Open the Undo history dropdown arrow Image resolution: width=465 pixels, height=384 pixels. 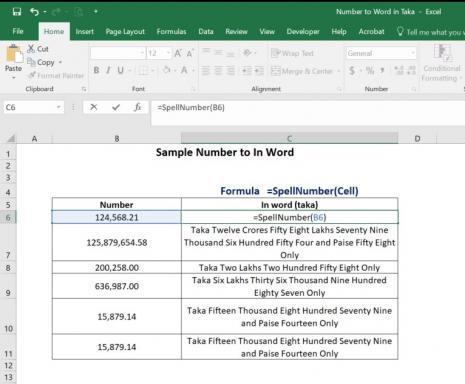45,12
